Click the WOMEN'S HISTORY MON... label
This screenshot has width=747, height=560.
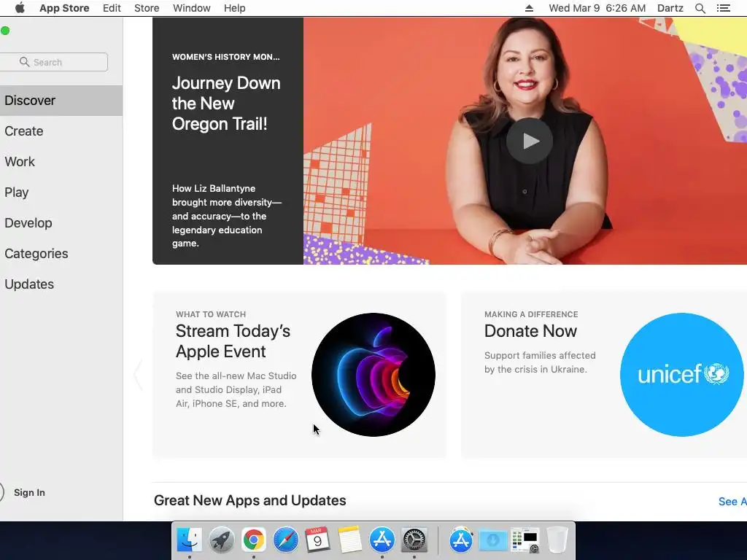tap(226, 57)
